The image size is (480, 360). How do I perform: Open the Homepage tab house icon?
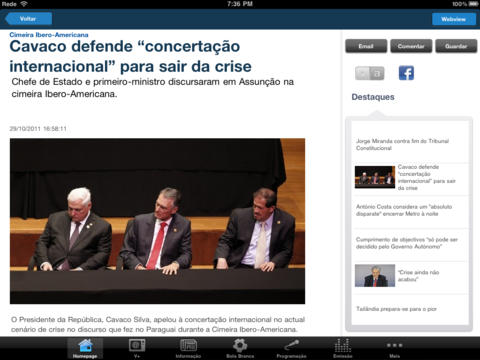85,348
